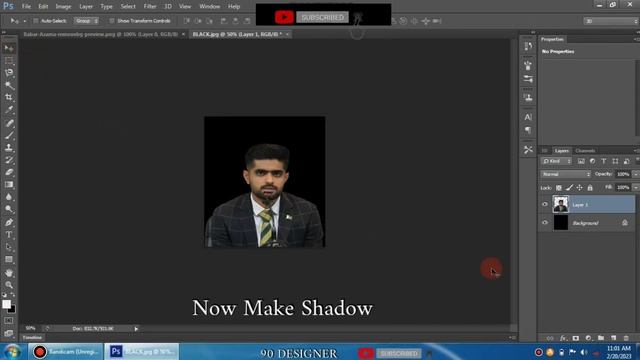Select the Zoom tool in toolbox
The image size is (640, 360).
(x=9, y=285)
